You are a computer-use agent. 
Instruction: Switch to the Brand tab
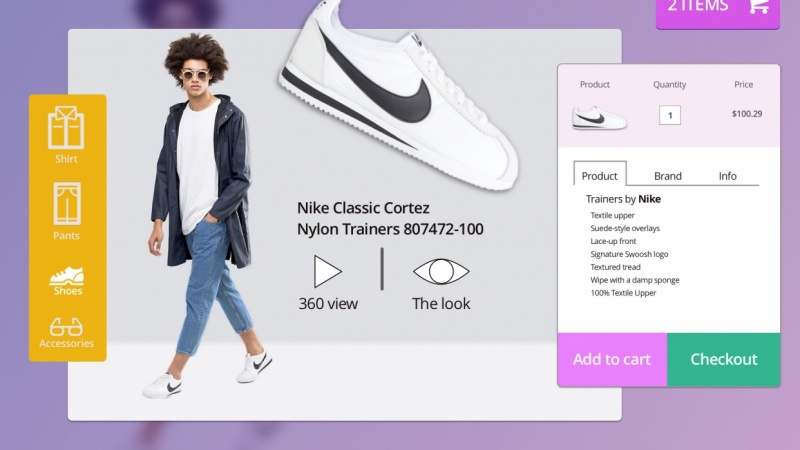tap(667, 176)
